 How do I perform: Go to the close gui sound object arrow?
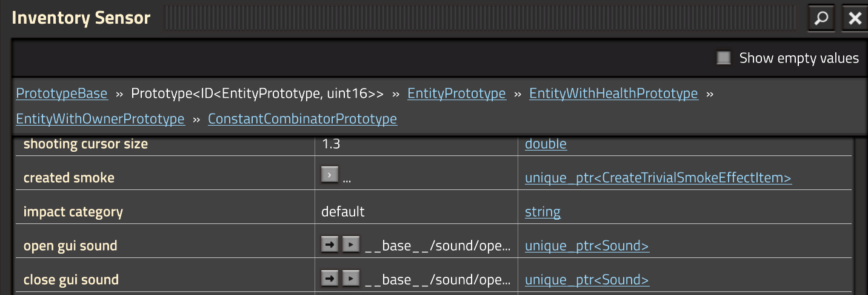tap(329, 279)
